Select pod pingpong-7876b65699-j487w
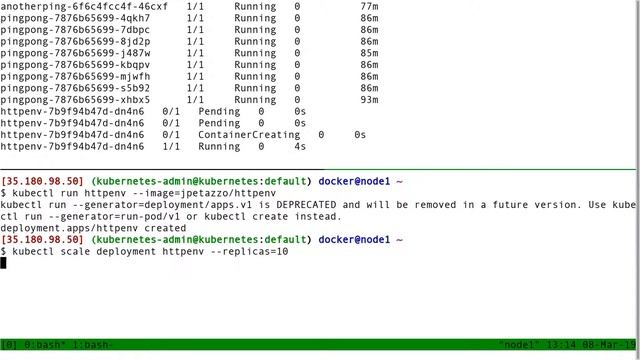 pyautogui.click(x=75, y=53)
